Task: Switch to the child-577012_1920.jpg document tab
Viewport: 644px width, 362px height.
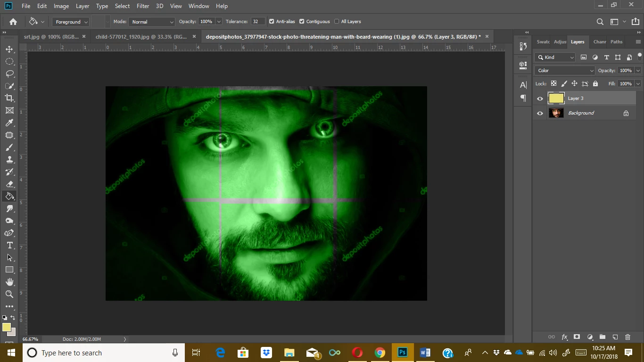Action: click(141, 36)
